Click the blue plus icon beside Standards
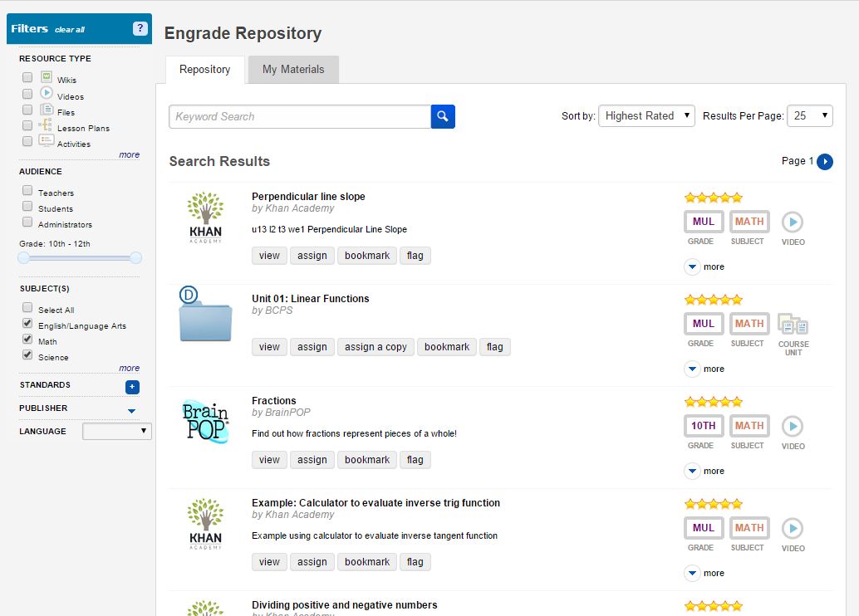 point(132,387)
